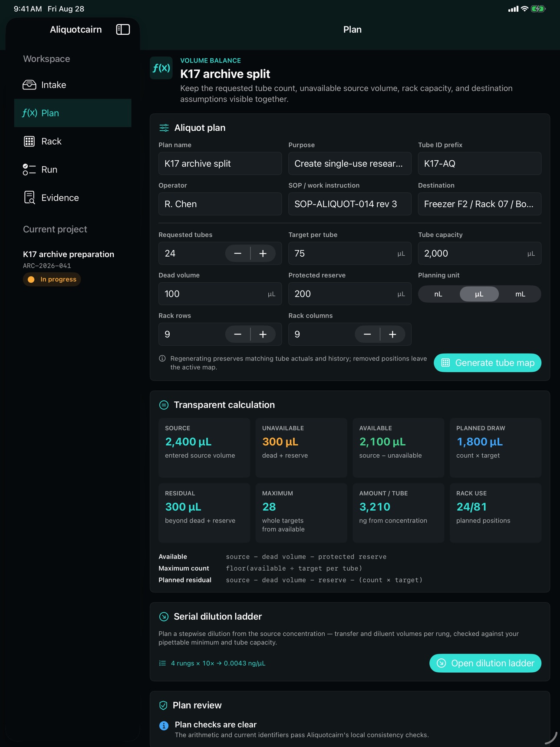Click the 4 rungs × 10× summary text
The width and height of the screenshot is (560, 747).
click(x=218, y=663)
